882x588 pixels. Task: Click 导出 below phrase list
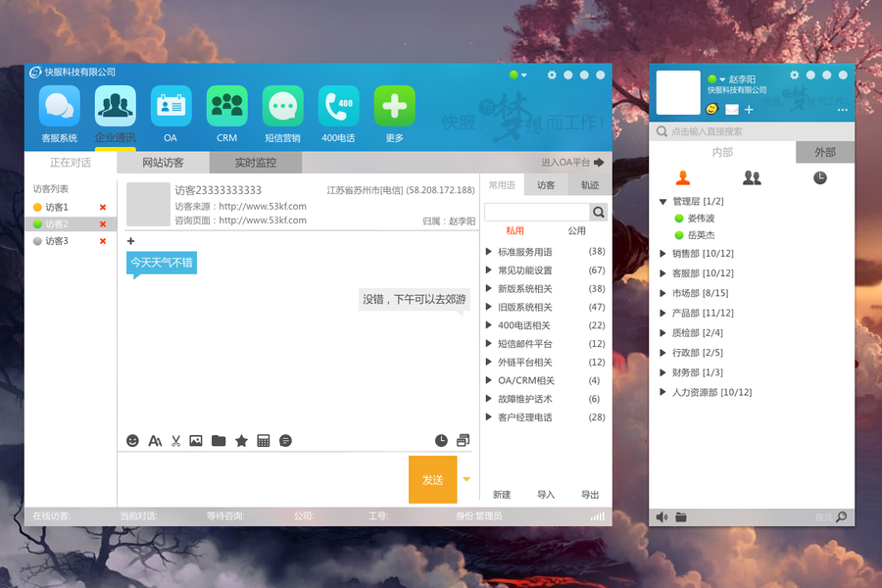click(x=590, y=495)
